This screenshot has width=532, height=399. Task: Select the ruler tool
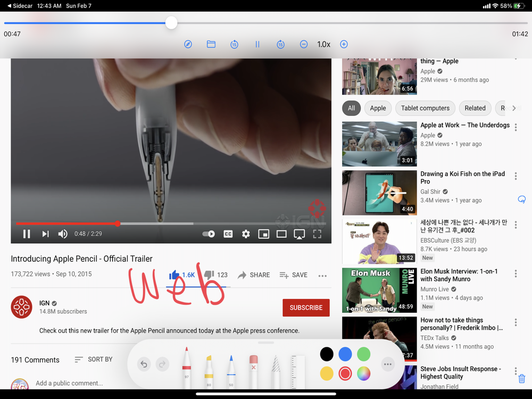tap(298, 371)
